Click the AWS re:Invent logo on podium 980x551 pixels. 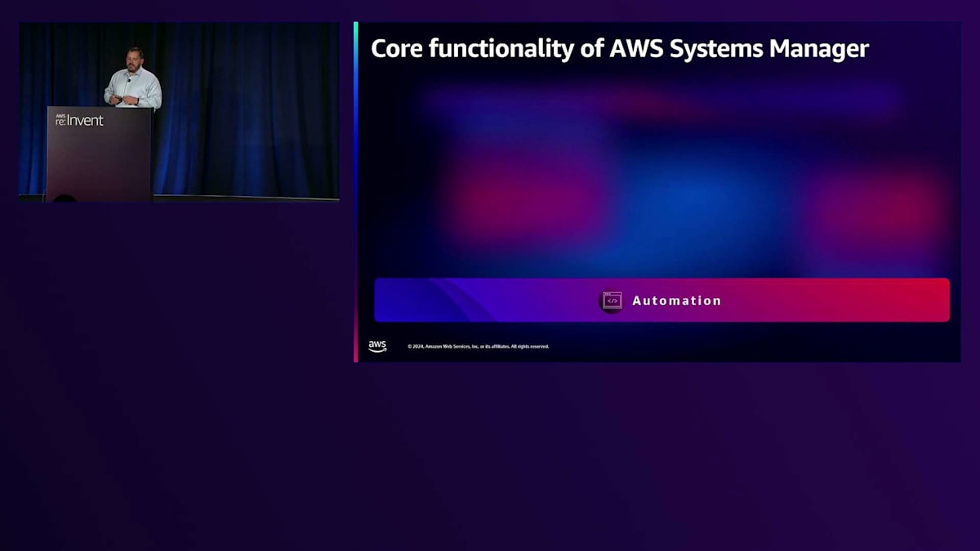(79, 120)
